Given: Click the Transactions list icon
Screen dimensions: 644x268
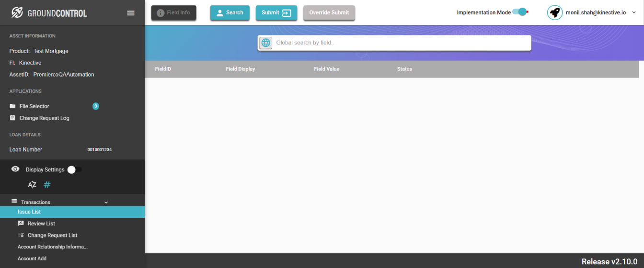Looking at the screenshot, I should tap(14, 201).
